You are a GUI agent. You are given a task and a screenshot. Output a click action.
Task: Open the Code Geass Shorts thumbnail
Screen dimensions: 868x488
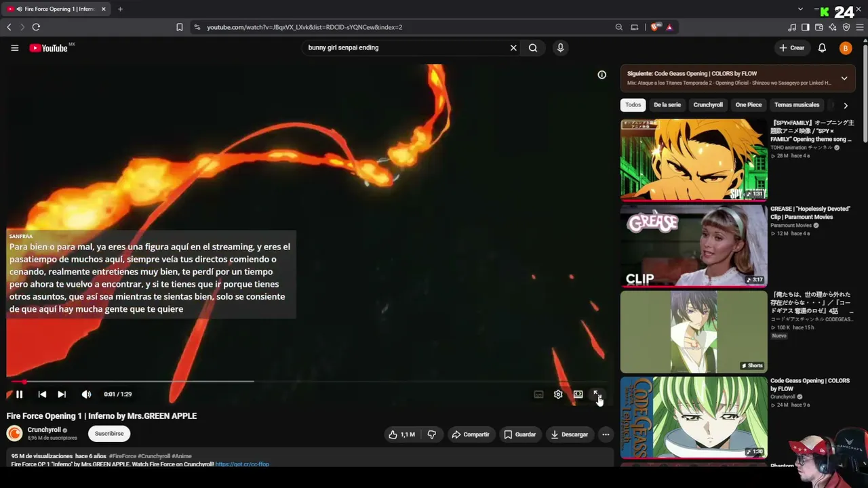[x=694, y=332]
